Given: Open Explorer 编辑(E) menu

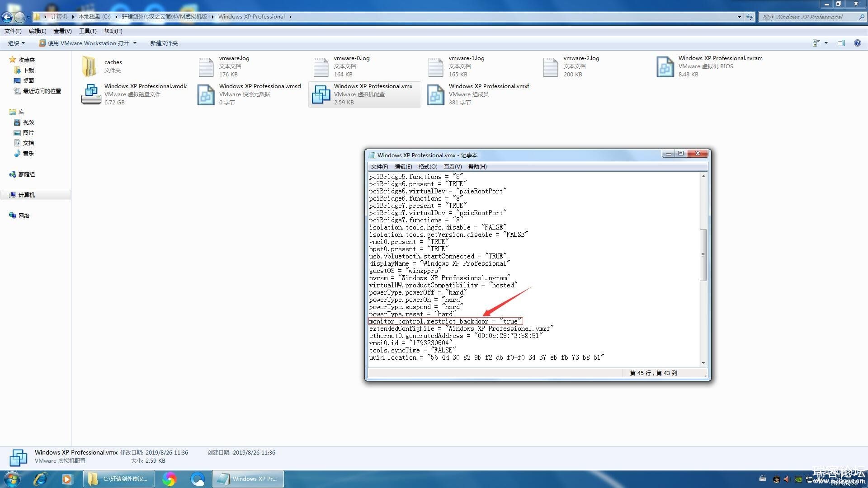Looking at the screenshot, I should tap(38, 31).
